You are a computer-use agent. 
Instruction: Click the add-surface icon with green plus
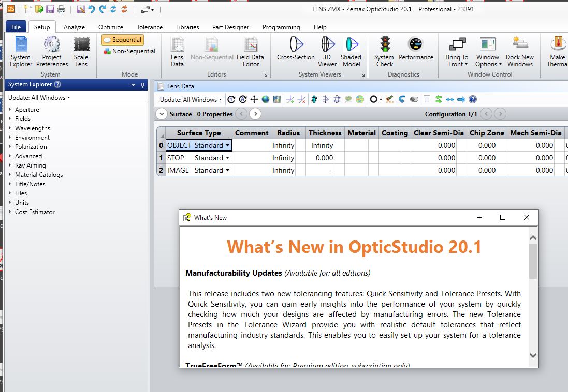(x=290, y=99)
